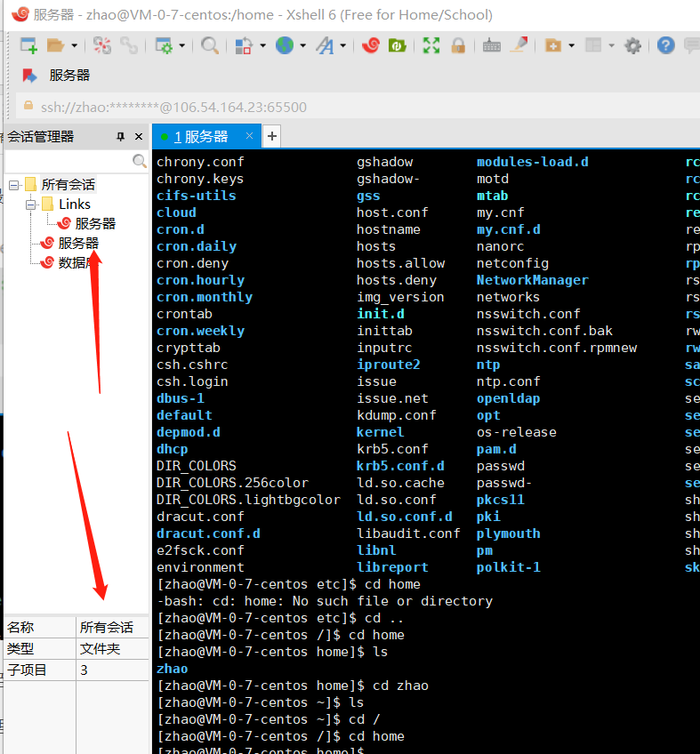Click the Find magnifier icon in toolbar
The image size is (700, 754).
210,45
